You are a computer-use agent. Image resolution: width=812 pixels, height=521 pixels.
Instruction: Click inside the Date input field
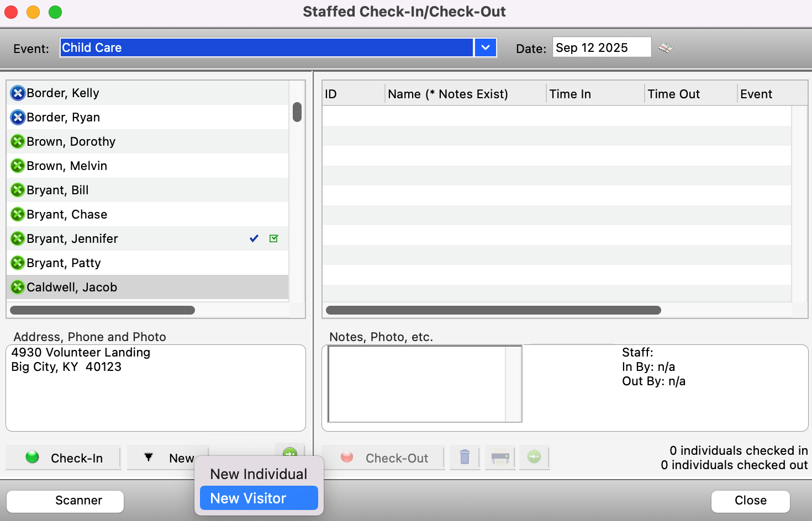click(x=601, y=47)
